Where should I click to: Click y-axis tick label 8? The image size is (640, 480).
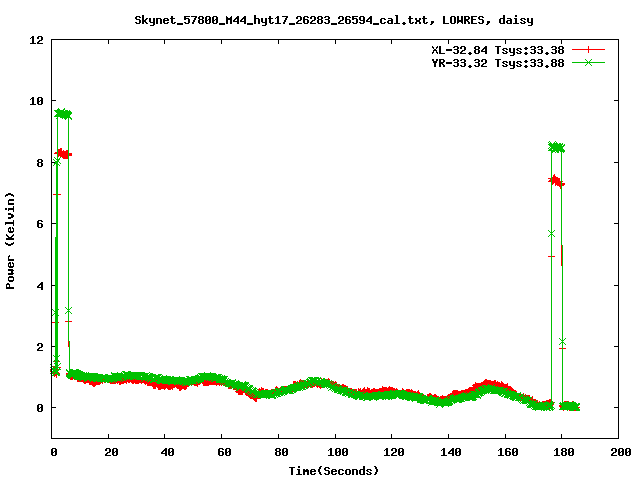point(40,163)
